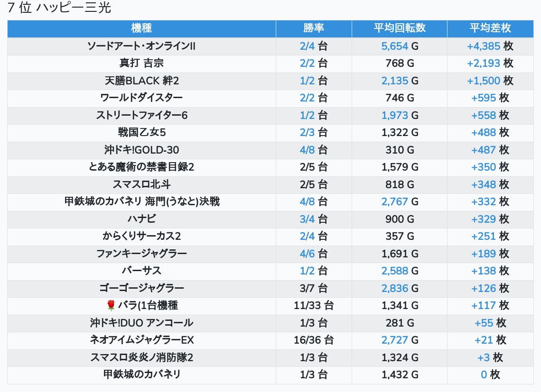Select ファンキージャグラー machine name

(x=141, y=254)
